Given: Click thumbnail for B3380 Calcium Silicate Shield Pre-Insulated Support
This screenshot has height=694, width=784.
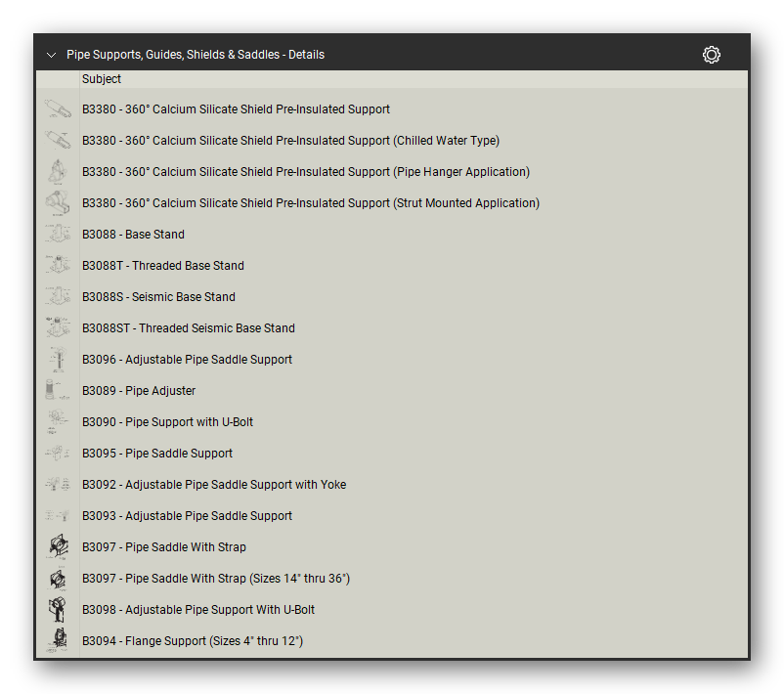Looking at the screenshot, I should tap(58, 109).
